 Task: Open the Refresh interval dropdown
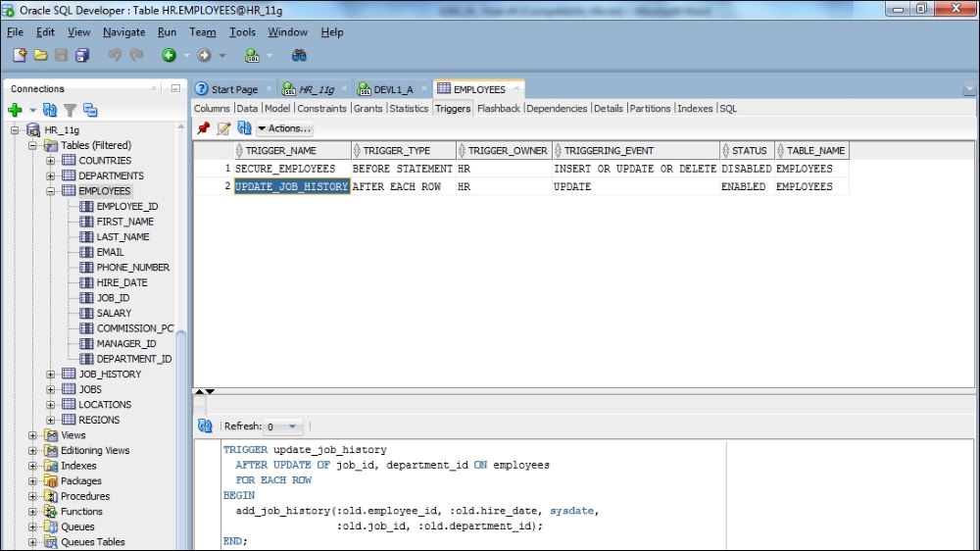click(x=292, y=426)
